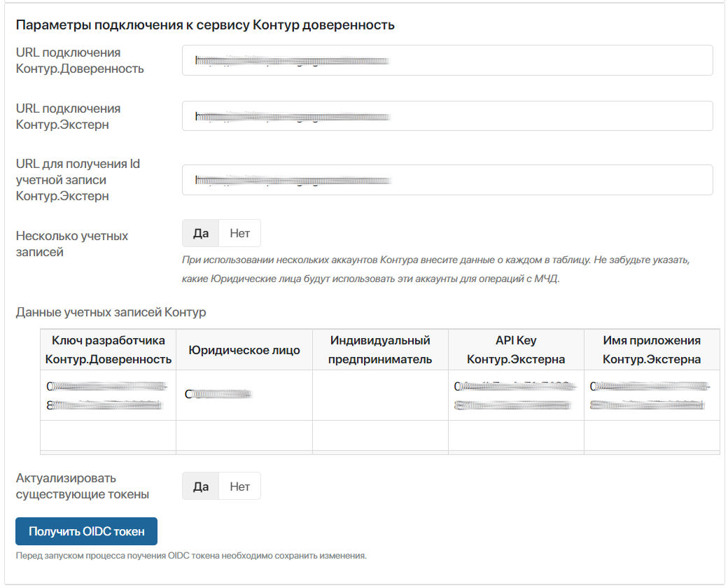Viewport: 728px width, 588px height.
Task: Select first-row Юридическое лицо cell value
Action: point(218,395)
